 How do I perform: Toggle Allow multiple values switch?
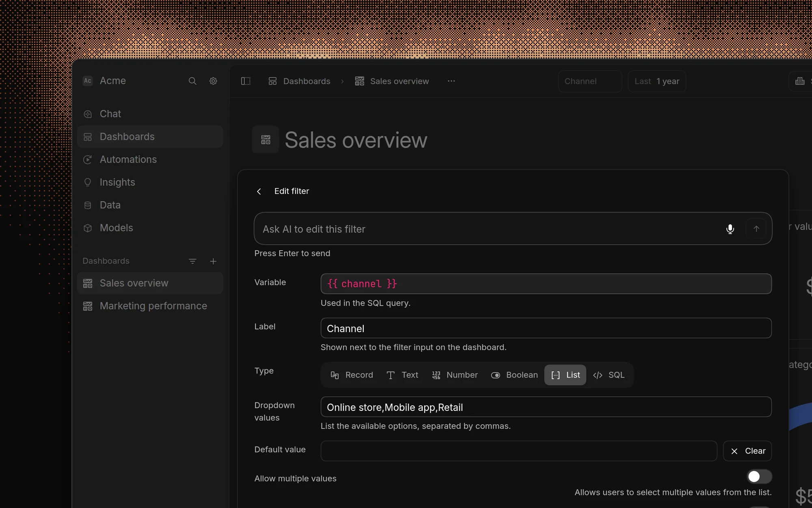(x=759, y=476)
